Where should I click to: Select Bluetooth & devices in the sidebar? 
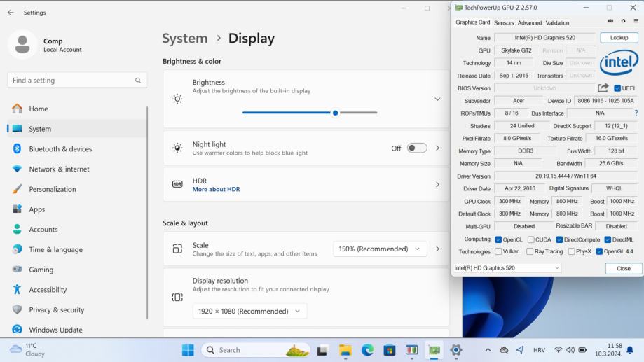[60, 149]
